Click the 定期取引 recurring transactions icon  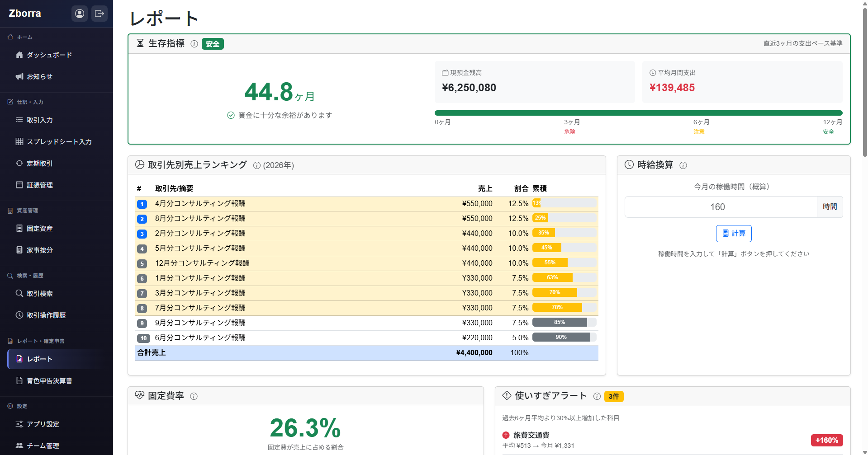[19, 163]
